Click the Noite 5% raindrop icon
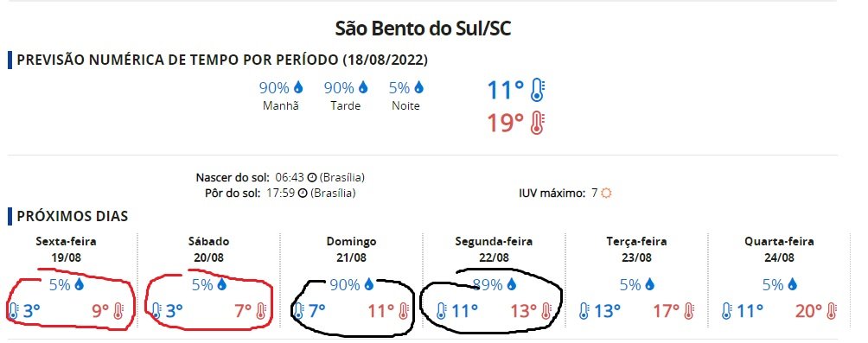 click(418, 87)
